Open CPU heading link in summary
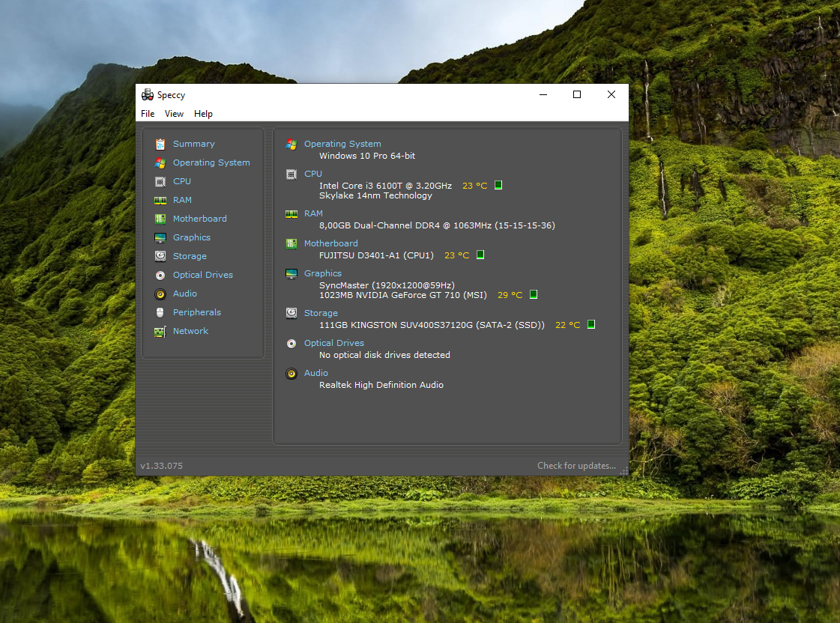This screenshot has height=623, width=840. [x=313, y=174]
